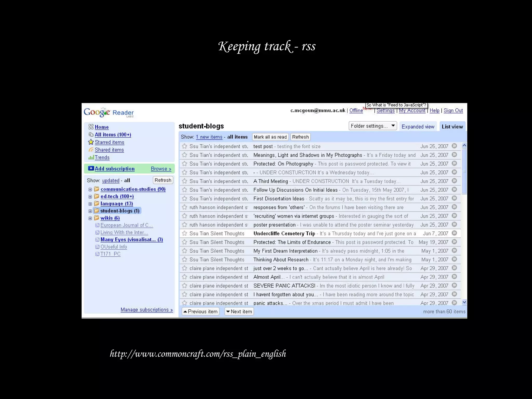Click the Trends bar chart icon
532x399 pixels.
coord(91,157)
